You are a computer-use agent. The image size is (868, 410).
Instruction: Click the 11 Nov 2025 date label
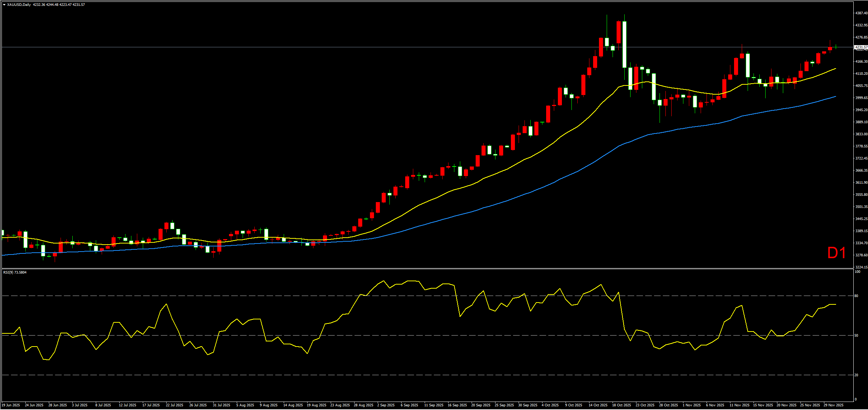click(739, 405)
